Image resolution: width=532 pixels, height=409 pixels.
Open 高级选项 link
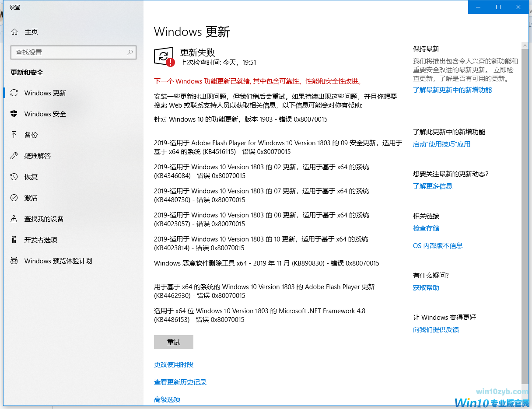[167, 399]
